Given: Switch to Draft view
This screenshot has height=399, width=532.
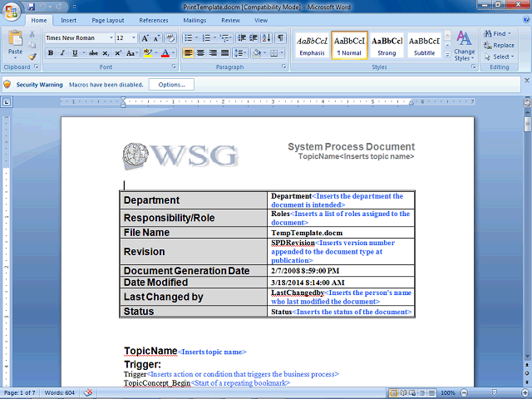Looking at the screenshot, I should 431,393.
